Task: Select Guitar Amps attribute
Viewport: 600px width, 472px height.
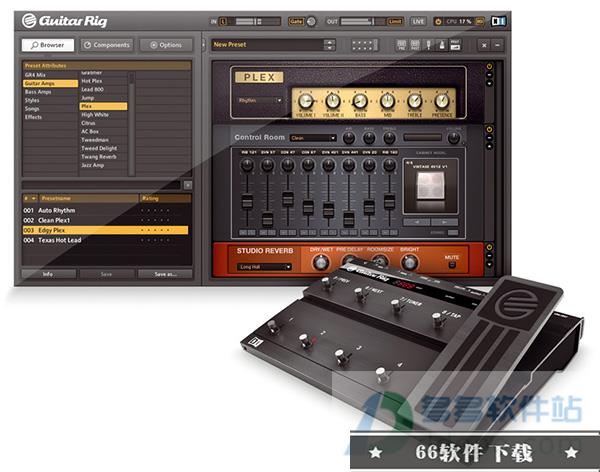Action: tap(51, 83)
